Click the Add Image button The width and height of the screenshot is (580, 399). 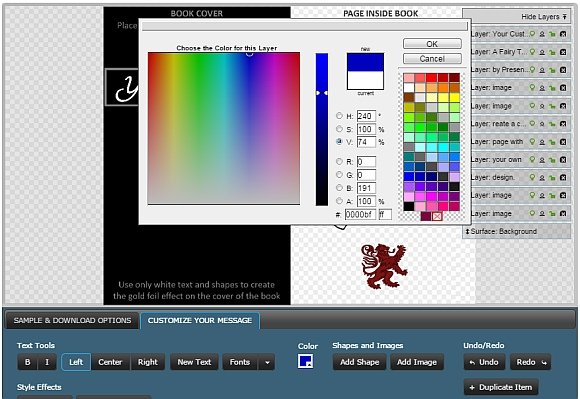click(417, 362)
